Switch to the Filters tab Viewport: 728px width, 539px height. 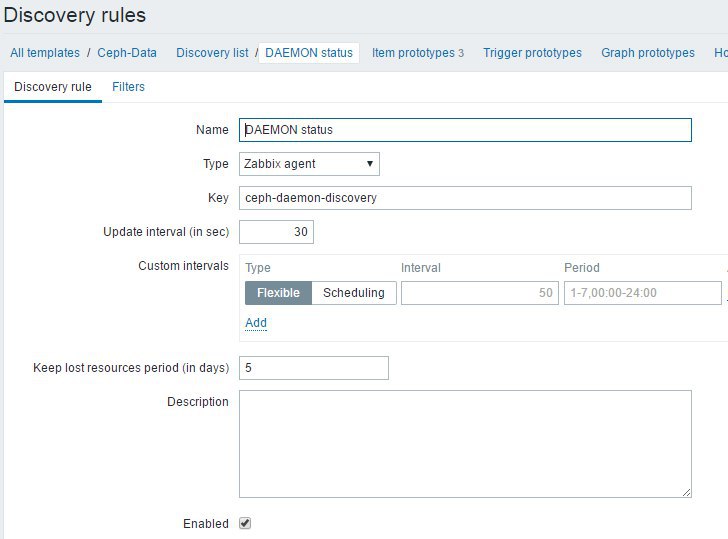point(128,87)
